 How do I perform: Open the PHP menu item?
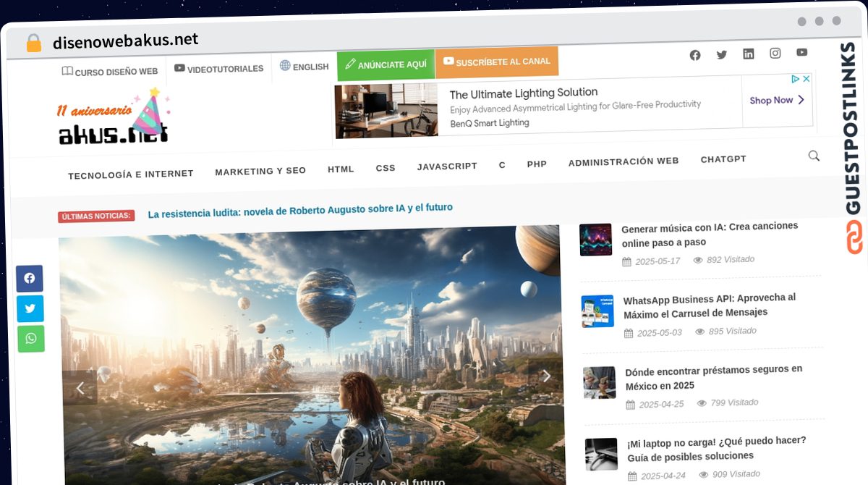[537, 164]
